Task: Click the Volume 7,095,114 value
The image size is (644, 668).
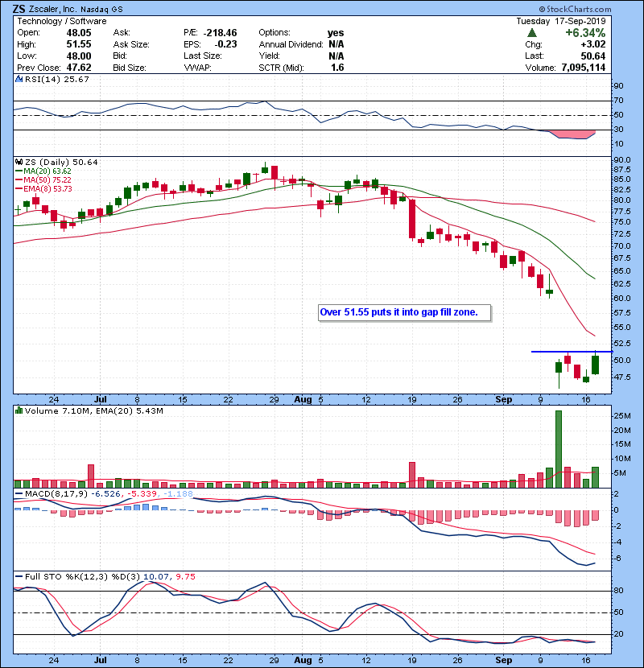Action: pyautogui.click(x=584, y=68)
